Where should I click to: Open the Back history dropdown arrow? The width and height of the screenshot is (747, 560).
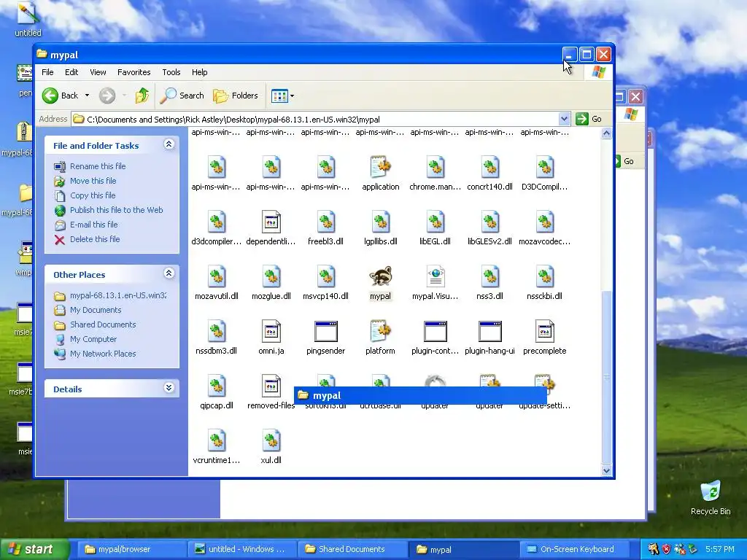point(87,96)
